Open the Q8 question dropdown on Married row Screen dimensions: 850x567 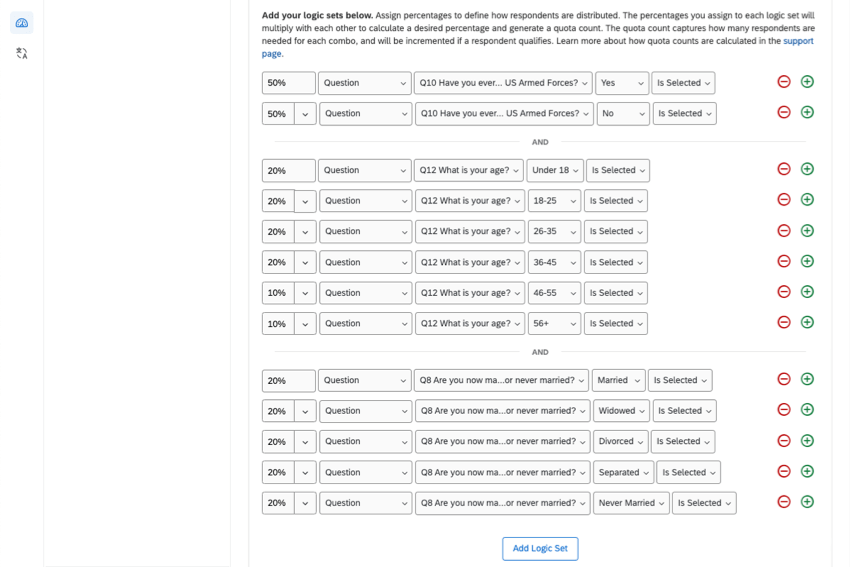pos(501,381)
